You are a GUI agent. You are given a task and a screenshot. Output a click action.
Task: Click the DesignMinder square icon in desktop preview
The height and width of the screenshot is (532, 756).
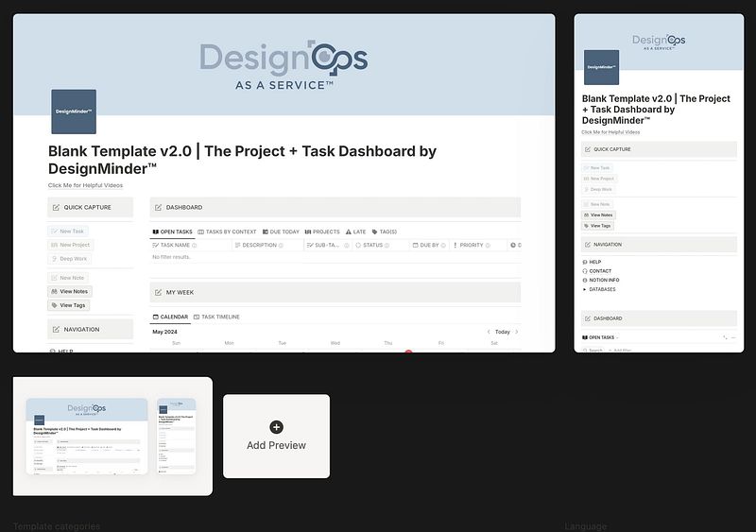coord(74,112)
